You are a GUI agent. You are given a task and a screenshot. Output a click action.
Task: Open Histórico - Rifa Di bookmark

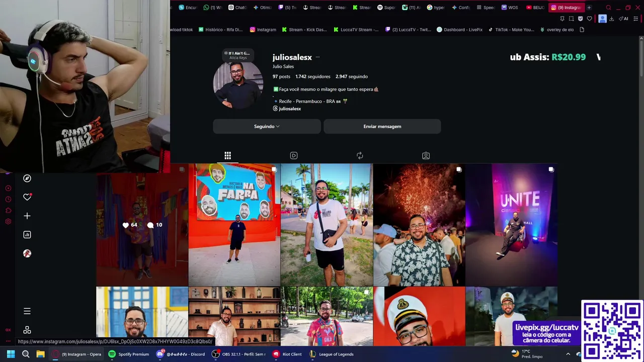pos(220,30)
